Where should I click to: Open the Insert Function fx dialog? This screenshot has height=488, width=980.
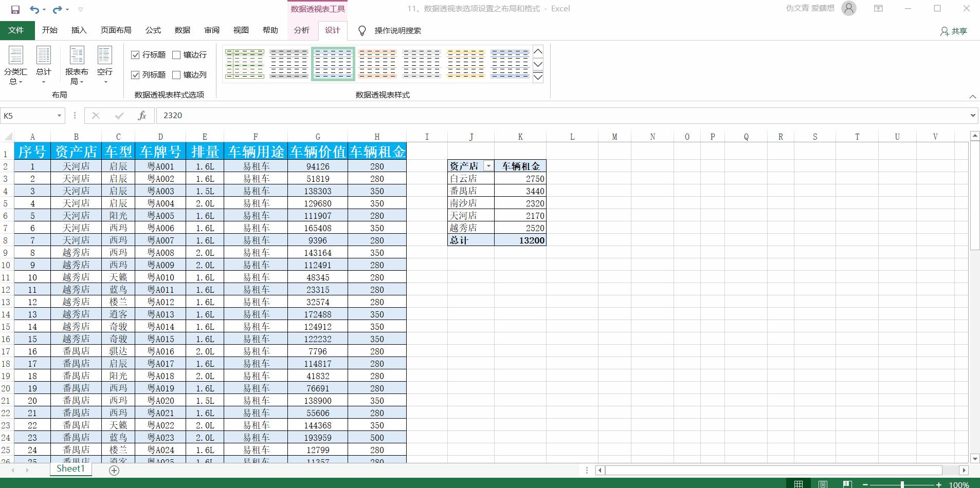click(142, 116)
